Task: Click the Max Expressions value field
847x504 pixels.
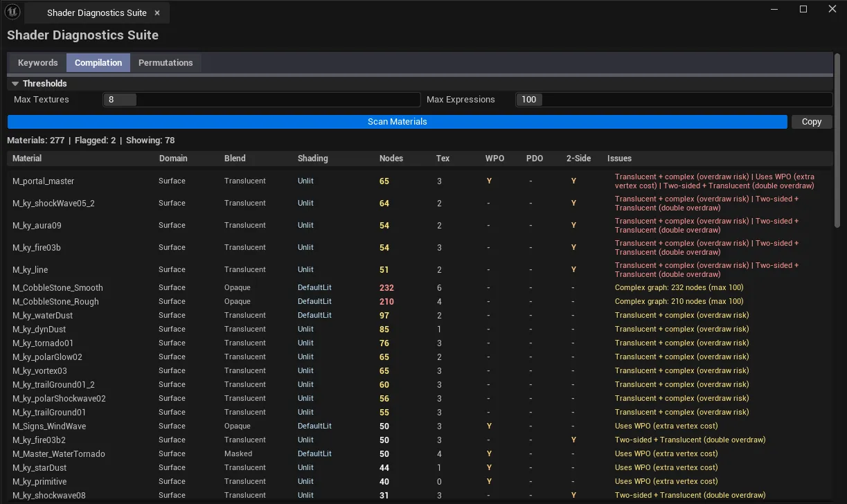Action: [674, 100]
